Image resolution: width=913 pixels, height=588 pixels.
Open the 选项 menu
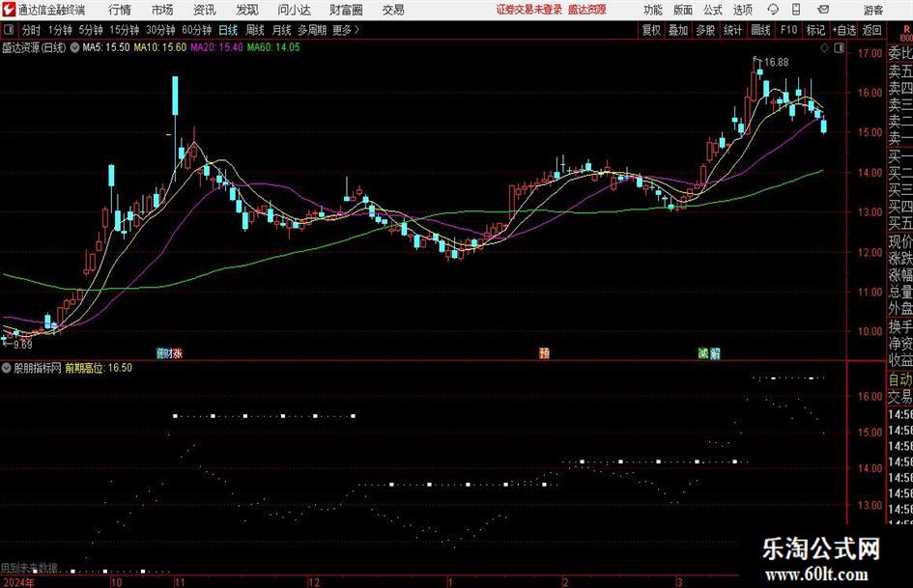(742, 10)
